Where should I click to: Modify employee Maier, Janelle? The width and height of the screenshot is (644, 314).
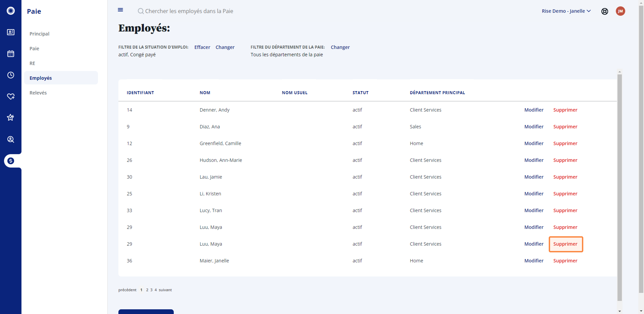tap(534, 261)
